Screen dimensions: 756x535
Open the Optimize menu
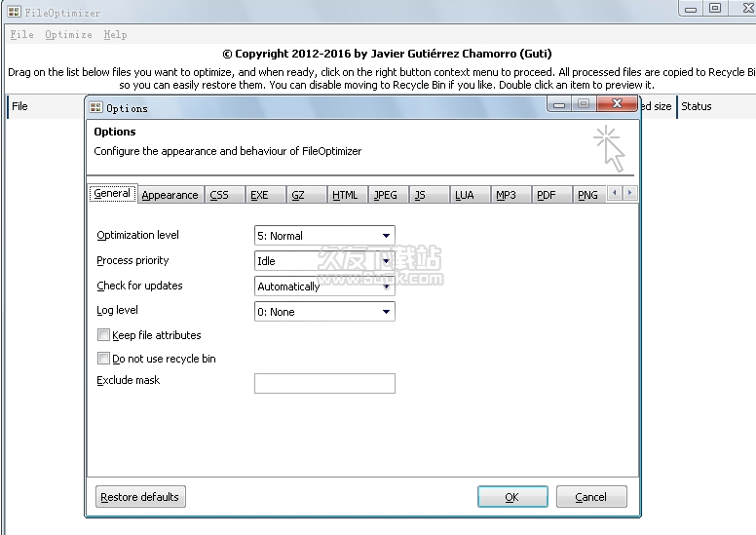tap(68, 35)
